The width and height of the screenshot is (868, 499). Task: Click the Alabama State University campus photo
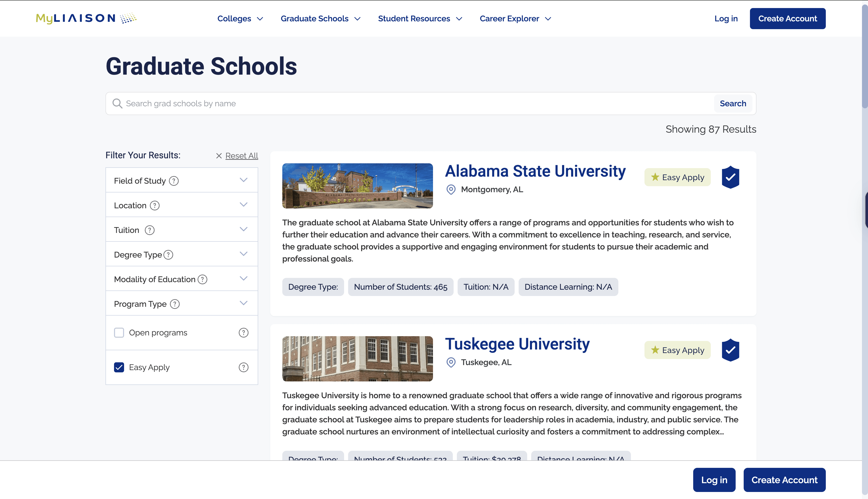point(357,186)
